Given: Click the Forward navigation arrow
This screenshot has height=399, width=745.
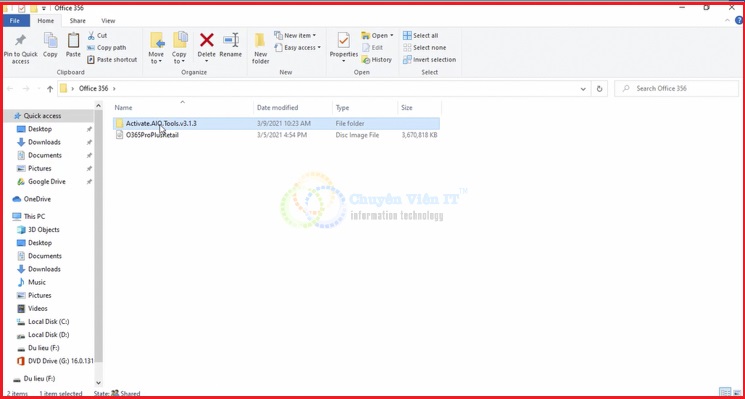Looking at the screenshot, I should pyautogui.click(x=26, y=89).
